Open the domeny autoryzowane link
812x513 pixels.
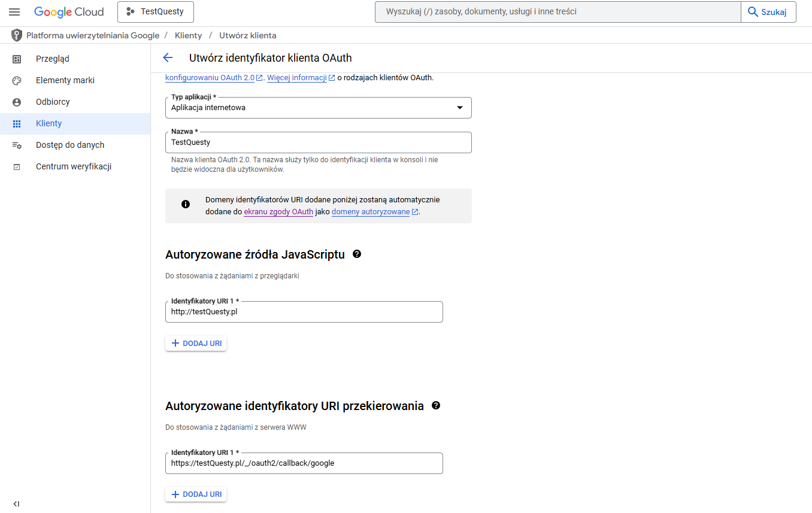[x=374, y=212]
